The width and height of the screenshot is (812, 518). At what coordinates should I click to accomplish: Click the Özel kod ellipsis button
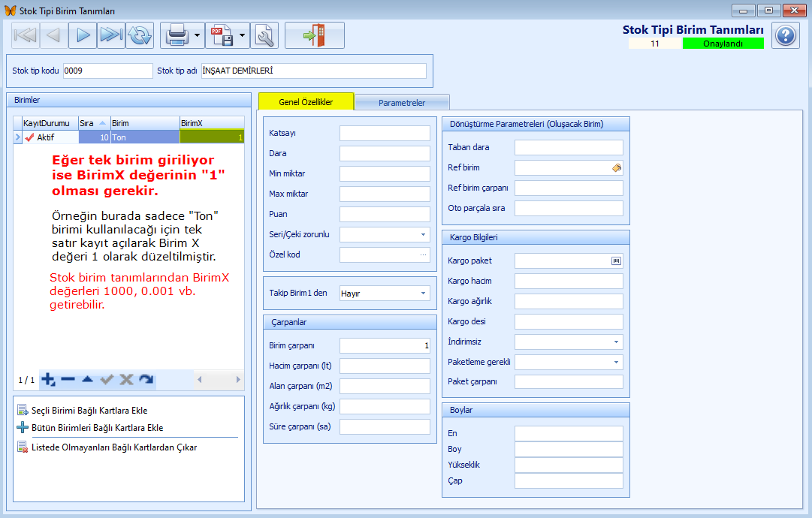(x=423, y=254)
